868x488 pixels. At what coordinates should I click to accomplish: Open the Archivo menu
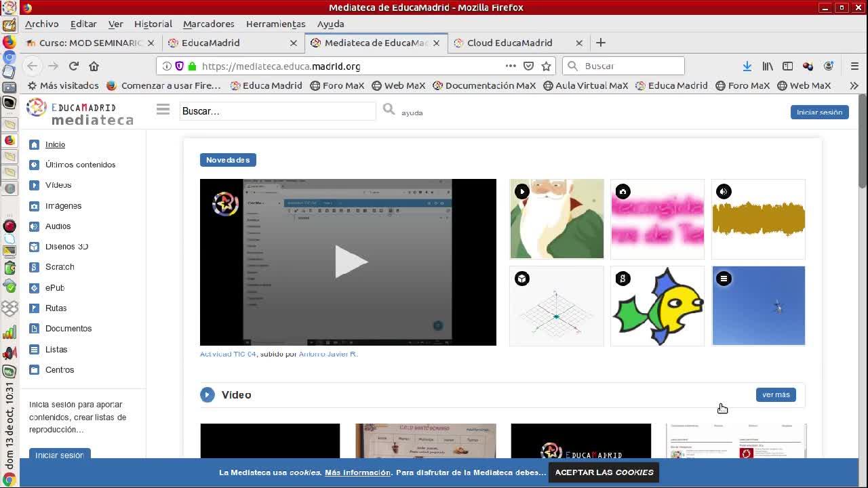[x=42, y=24]
